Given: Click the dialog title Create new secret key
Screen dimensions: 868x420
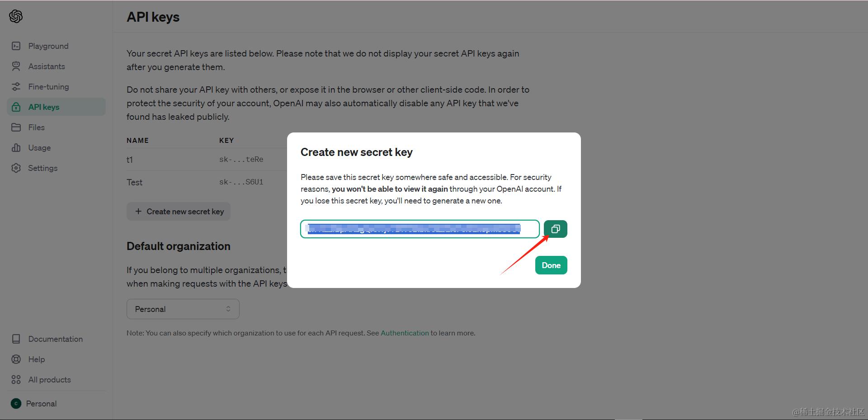Looking at the screenshot, I should coord(357,152).
